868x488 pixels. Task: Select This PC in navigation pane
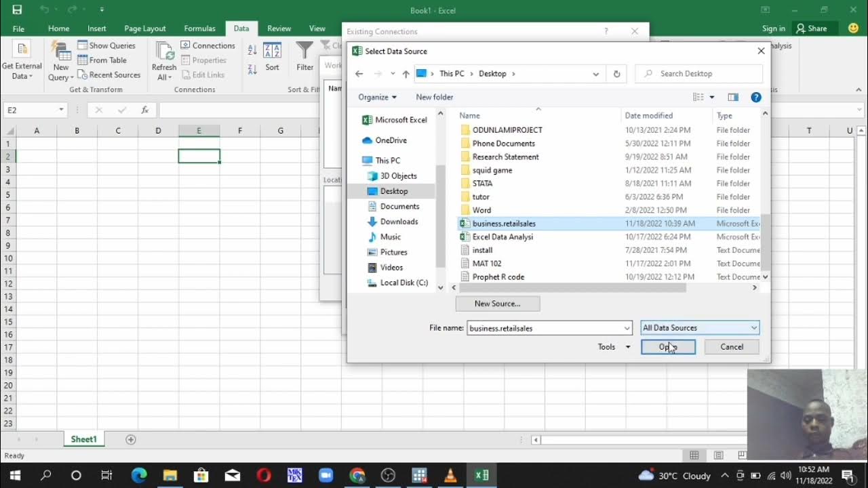pyautogui.click(x=381, y=161)
